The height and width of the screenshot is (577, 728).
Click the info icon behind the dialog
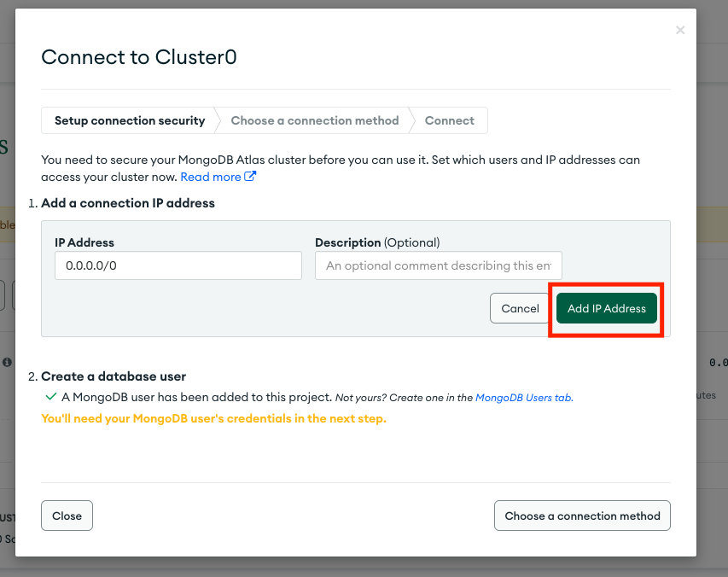(7, 362)
